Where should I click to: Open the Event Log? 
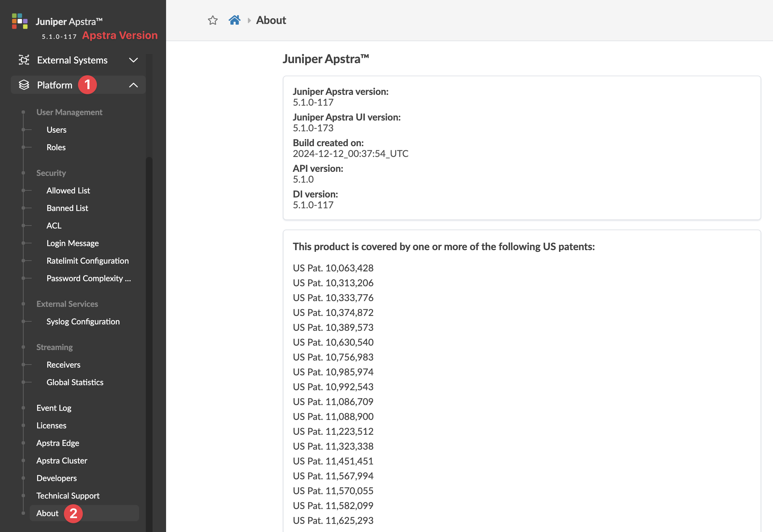(x=54, y=408)
